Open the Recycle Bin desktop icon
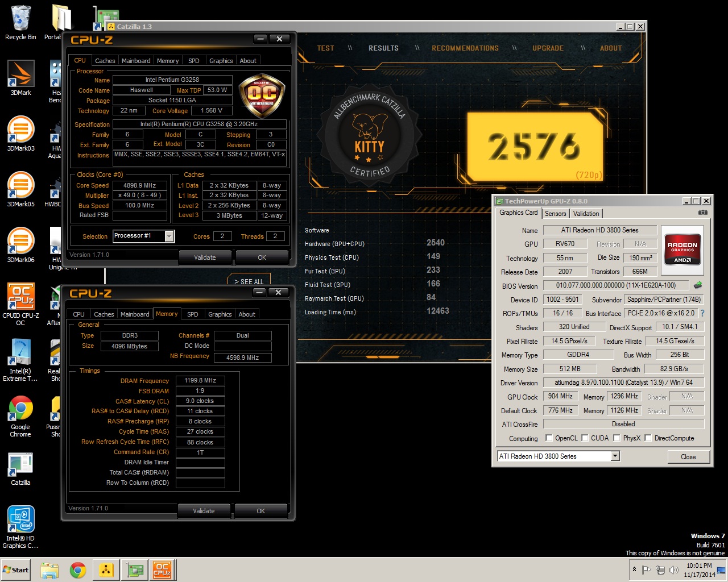Screen dimensions: 728x582 (20, 23)
